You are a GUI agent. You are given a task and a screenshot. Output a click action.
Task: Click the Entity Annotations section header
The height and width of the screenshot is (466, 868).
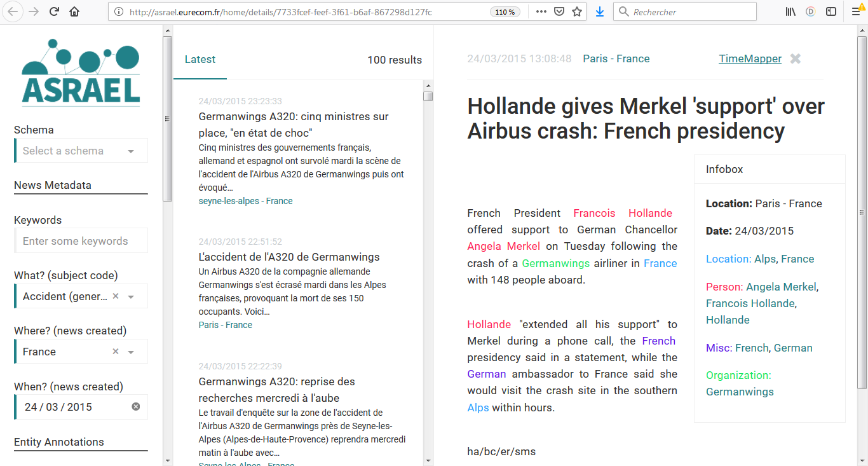(59, 442)
